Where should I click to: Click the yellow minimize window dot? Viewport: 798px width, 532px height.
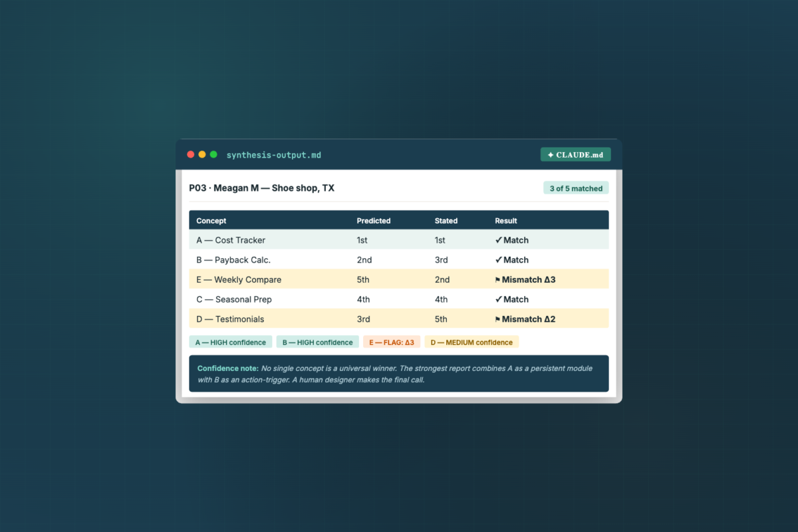pyautogui.click(x=202, y=154)
